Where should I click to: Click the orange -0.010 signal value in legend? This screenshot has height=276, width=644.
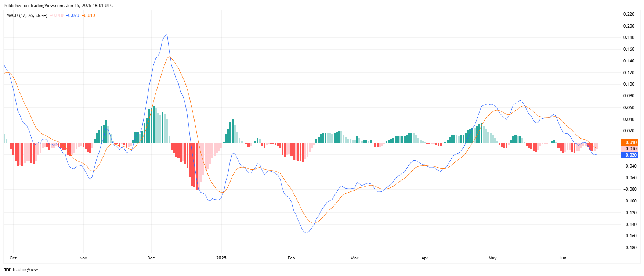click(88, 15)
